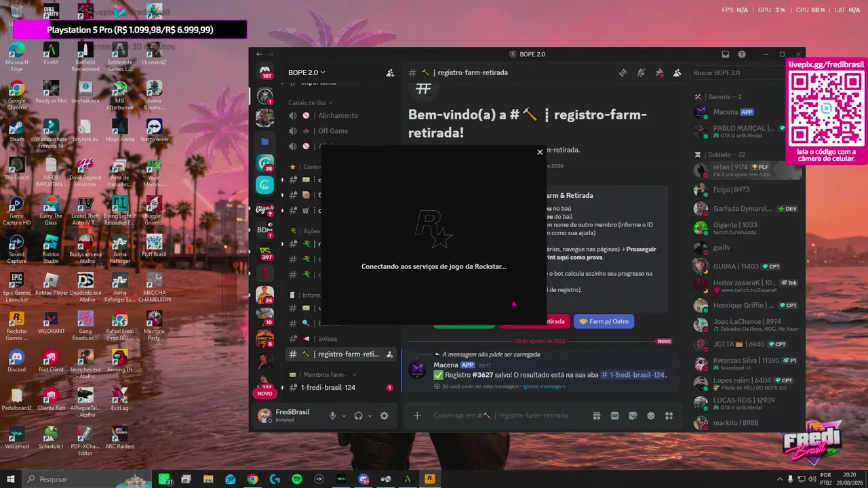Open the emoji picker
This screenshot has height=488, width=868.
tap(651, 415)
